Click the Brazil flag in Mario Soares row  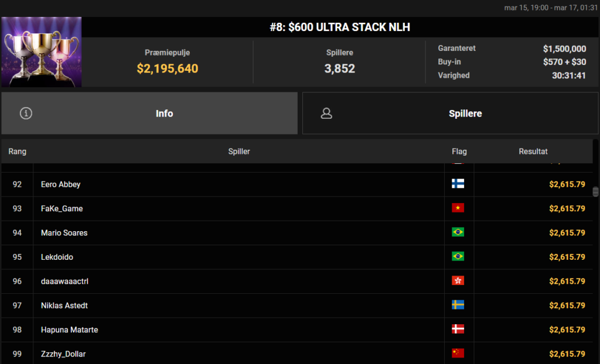click(458, 232)
